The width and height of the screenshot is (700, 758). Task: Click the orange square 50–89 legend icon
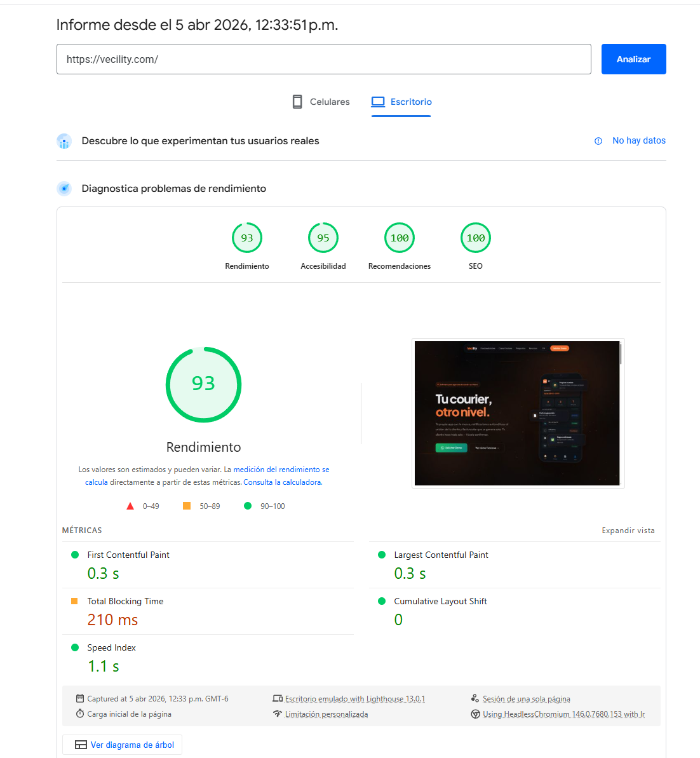click(187, 506)
